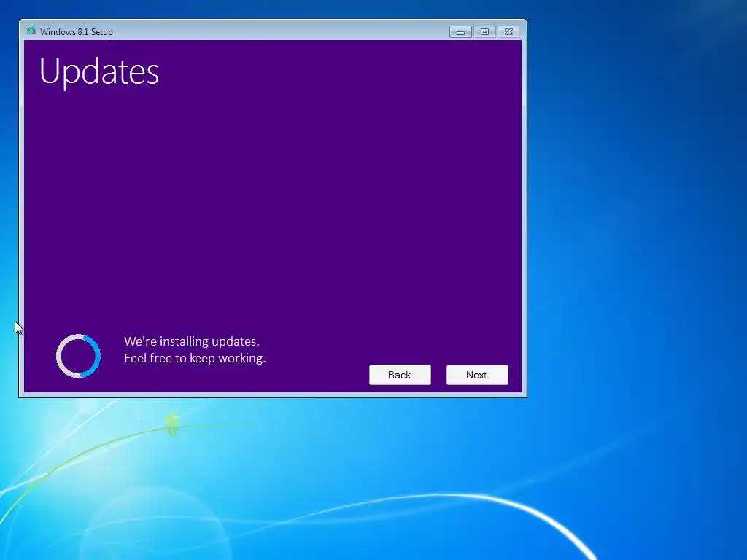Click the Windows 8.1 Setup title bar icon
Screen dimensions: 747x560
click(31, 31)
